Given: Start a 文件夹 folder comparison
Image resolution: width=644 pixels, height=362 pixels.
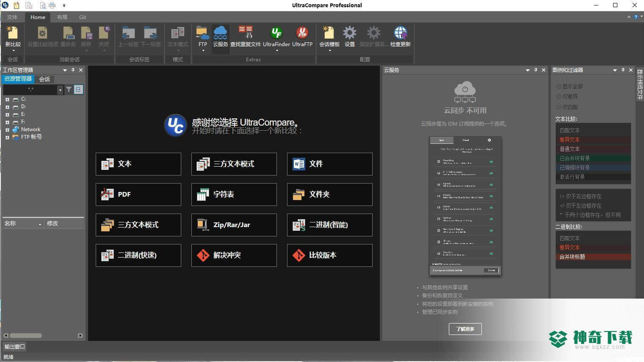Looking at the screenshot, I should click(330, 195).
